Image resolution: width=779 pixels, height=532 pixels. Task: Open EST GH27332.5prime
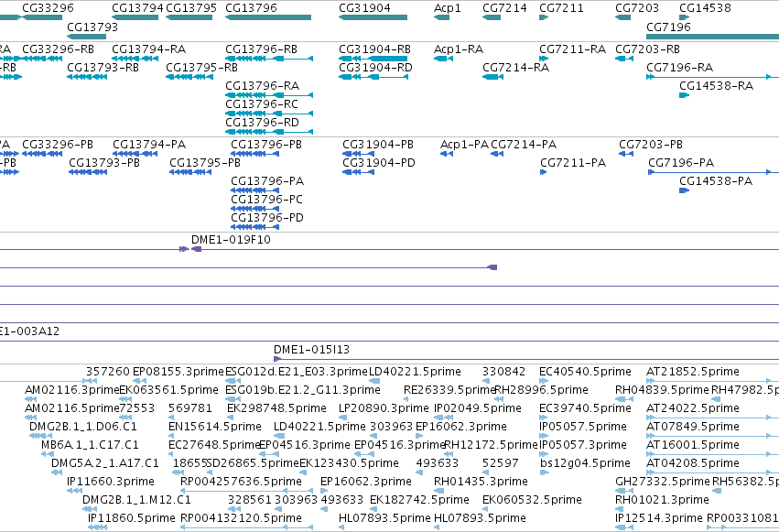[662, 482]
